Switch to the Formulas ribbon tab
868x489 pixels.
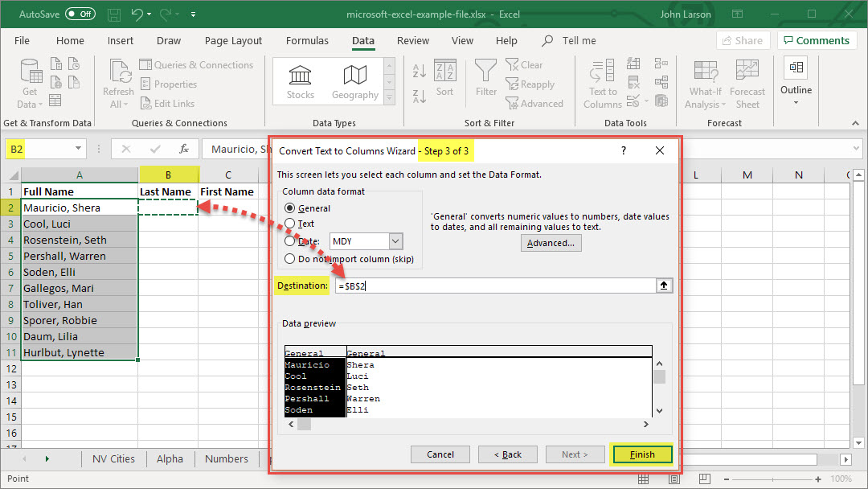(x=307, y=41)
